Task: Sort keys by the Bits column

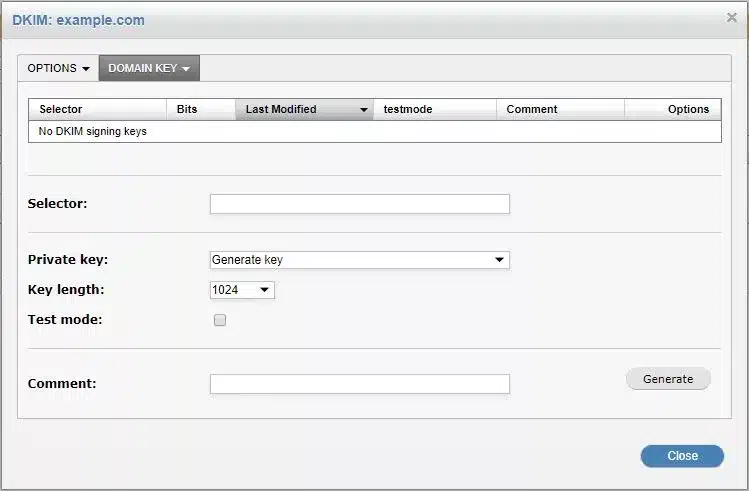Action: click(x=187, y=109)
